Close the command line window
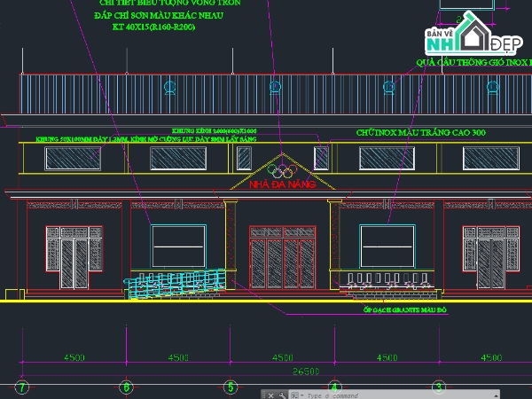 270,395
